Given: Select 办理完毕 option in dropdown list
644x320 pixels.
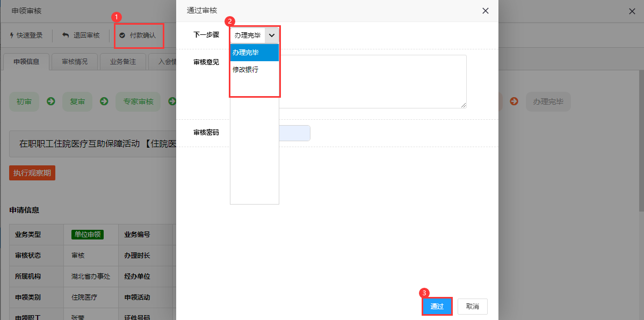Looking at the screenshot, I should 255,53.
